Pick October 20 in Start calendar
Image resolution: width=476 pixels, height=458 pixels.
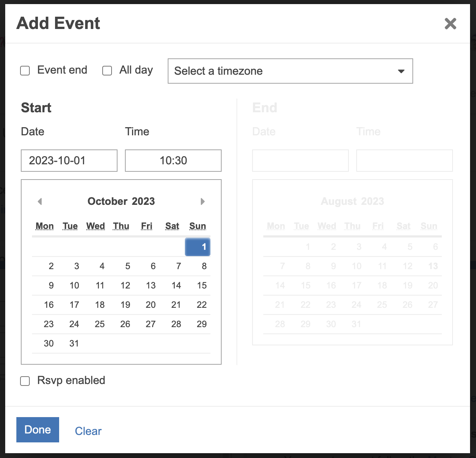pyautogui.click(x=151, y=305)
